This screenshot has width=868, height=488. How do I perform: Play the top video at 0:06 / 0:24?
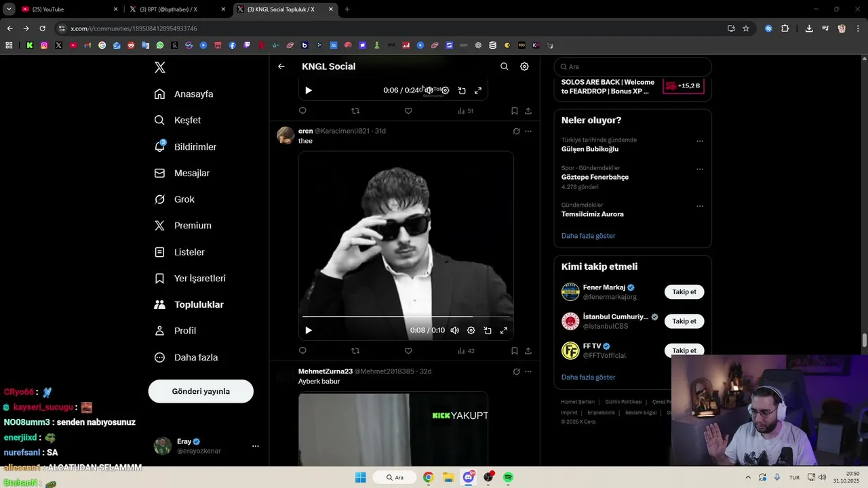coord(309,90)
